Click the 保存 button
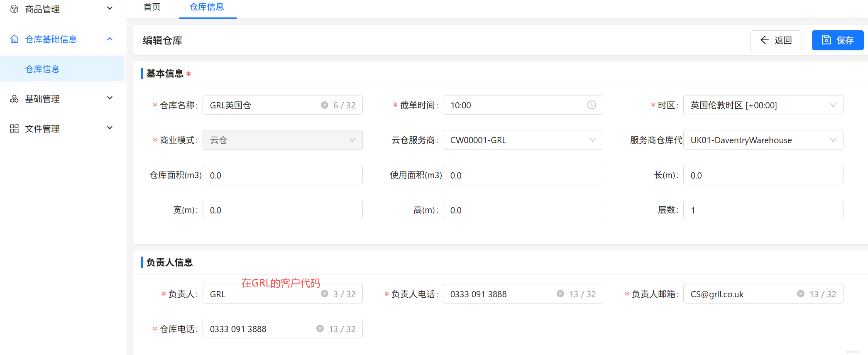Screen dimensions: 868x355 point(837,40)
